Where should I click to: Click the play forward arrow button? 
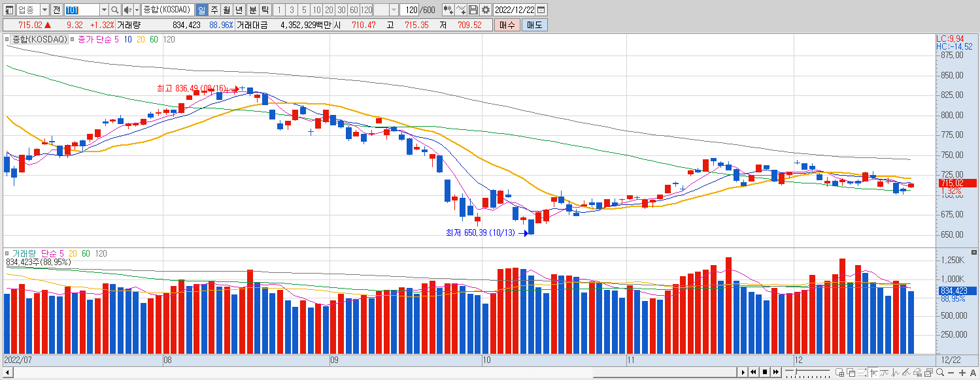pos(743,372)
